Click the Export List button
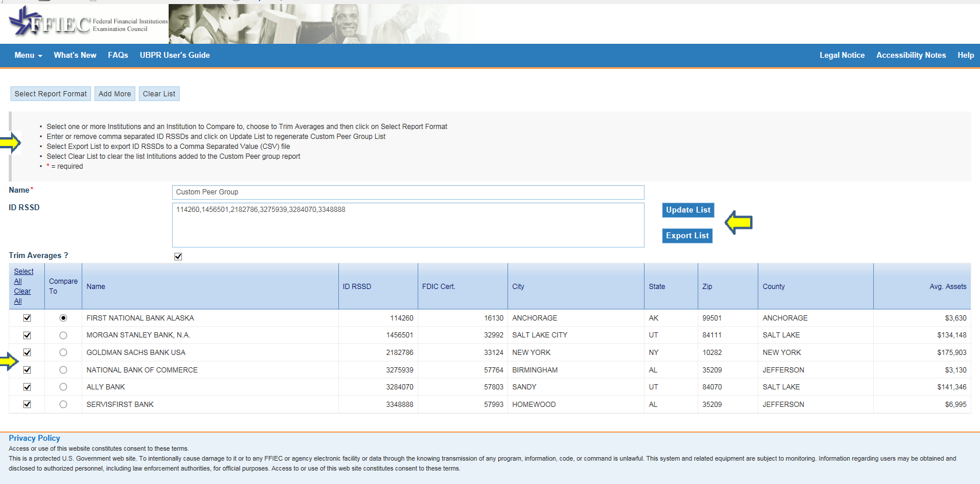The height and width of the screenshot is (484, 980). click(x=687, y=236)
